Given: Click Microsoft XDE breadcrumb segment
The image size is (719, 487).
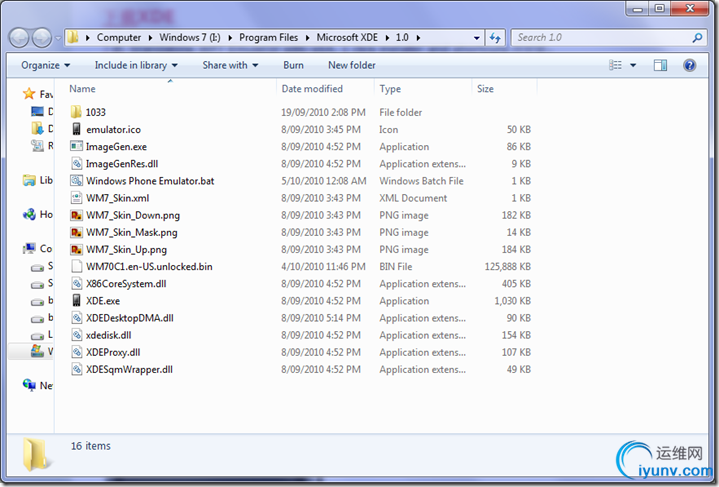Looking at the screenshot, I should tap(347, 38).
